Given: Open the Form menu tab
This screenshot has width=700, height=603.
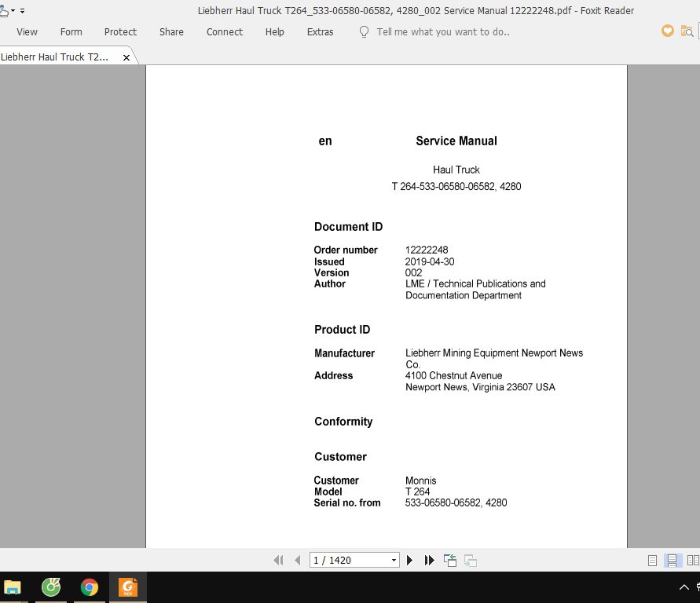Looking at the screenshot, I should [71, 32].
